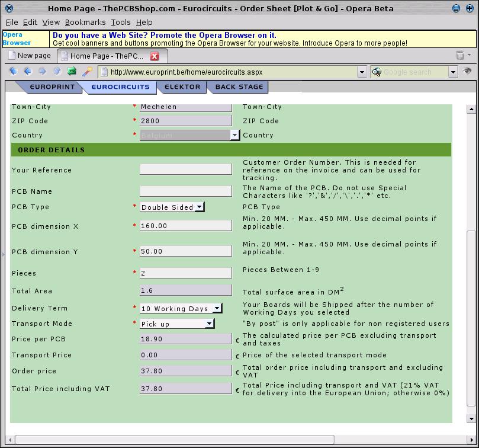Open the Country dropdown

[234, 135]
